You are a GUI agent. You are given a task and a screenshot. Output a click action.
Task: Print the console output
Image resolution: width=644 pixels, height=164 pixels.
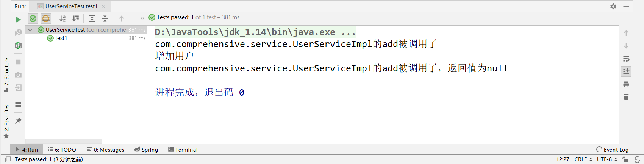(626, 84)
